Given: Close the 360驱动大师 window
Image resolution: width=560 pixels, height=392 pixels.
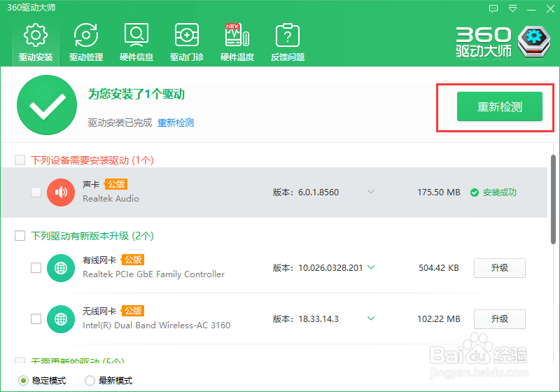Looking at the screenshot, I should point(550,8).
